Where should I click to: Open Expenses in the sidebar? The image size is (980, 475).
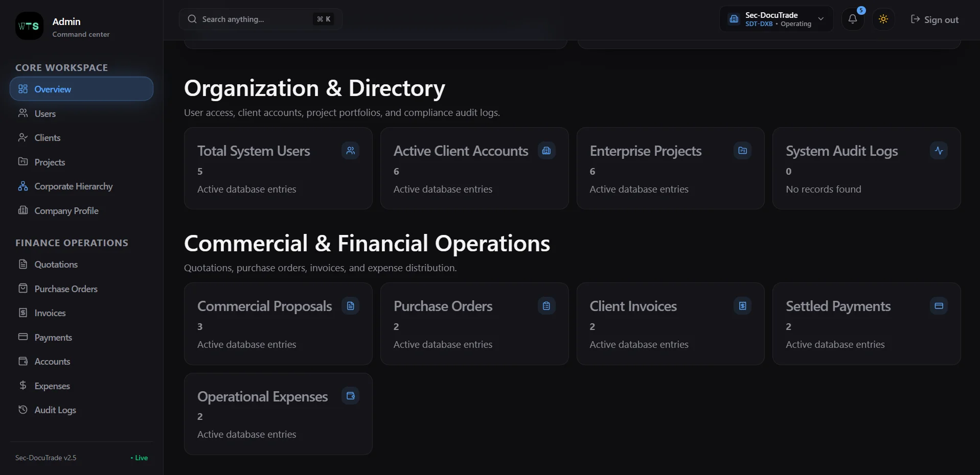coord(81,386)
